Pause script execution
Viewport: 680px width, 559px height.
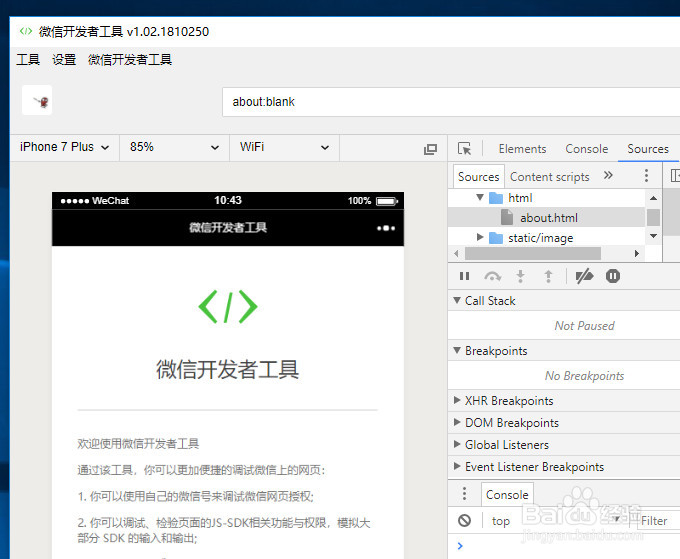tap(464, 276)
